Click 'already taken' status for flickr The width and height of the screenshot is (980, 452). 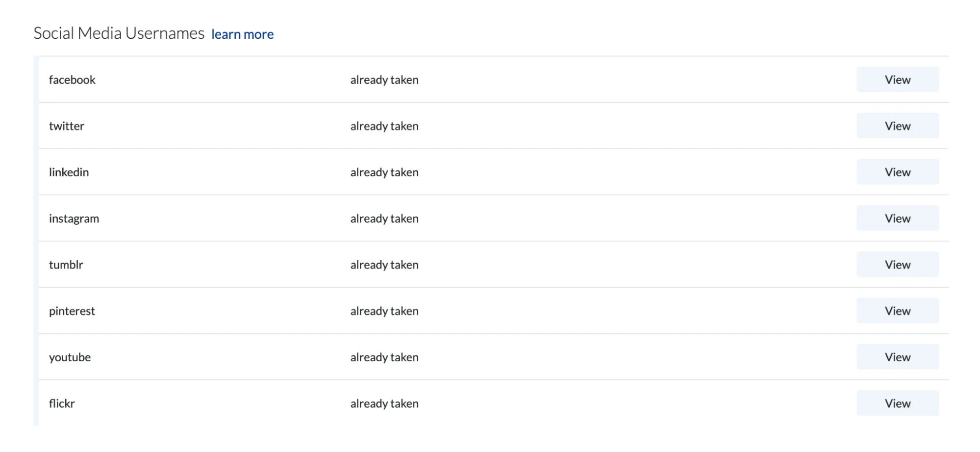[x=384, y=403]
